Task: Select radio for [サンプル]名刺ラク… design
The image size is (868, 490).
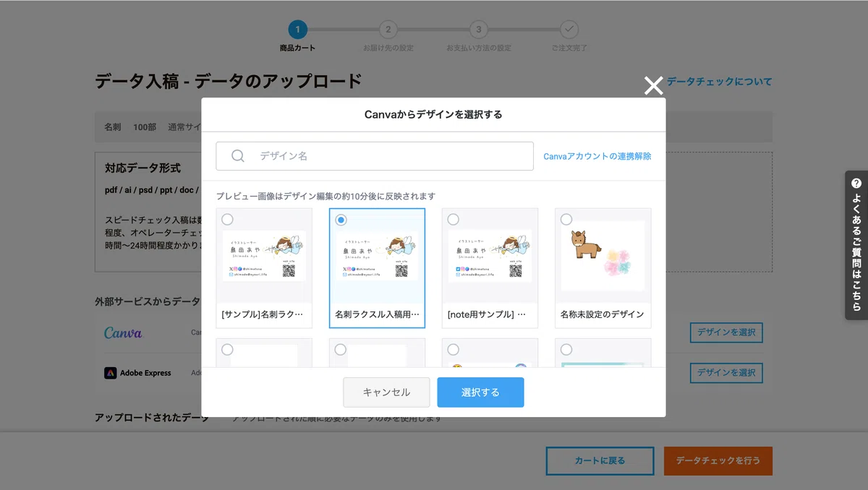Action: click(227, 220)
